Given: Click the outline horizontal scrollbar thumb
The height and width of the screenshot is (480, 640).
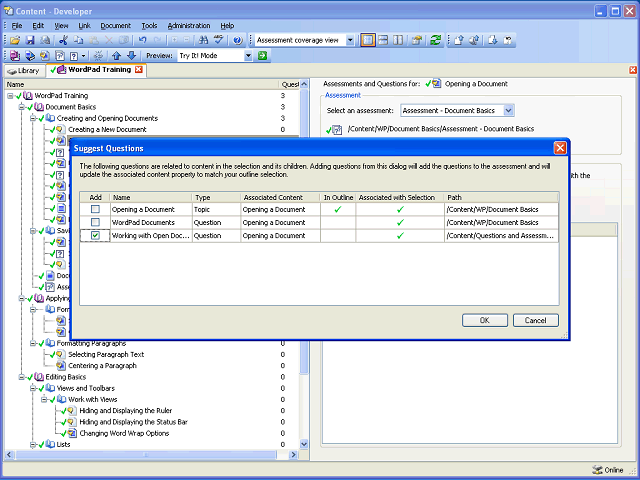Looking at the screenshot, I should click(x=146, y=454).
